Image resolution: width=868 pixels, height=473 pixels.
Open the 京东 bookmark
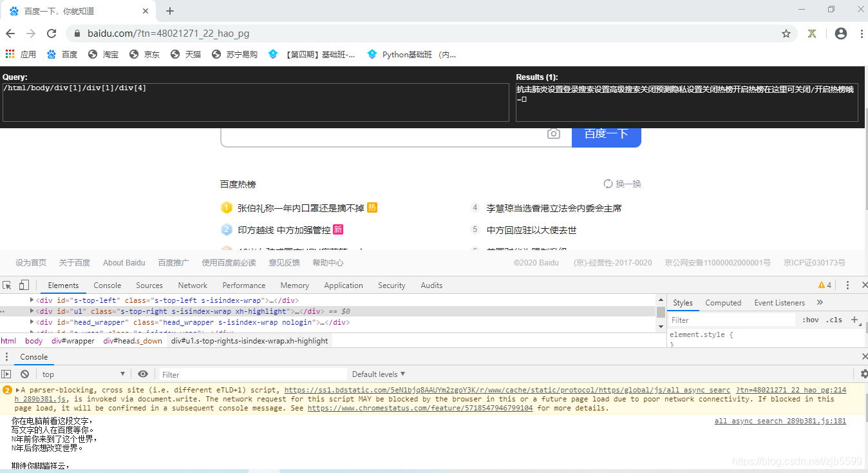pos(145,55)
